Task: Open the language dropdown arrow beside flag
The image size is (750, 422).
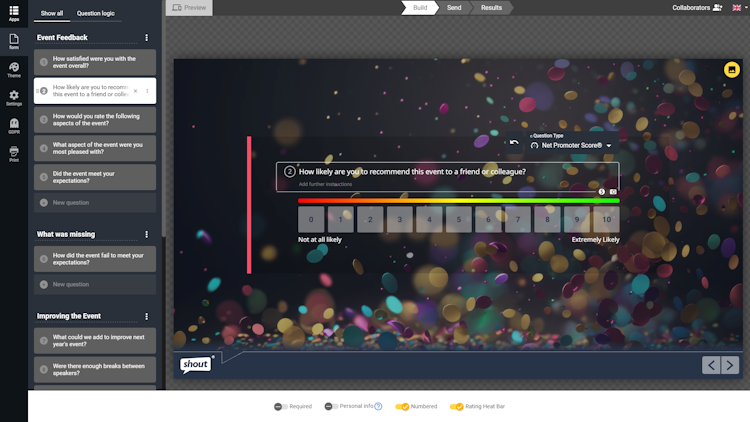Action: point(746,8)
